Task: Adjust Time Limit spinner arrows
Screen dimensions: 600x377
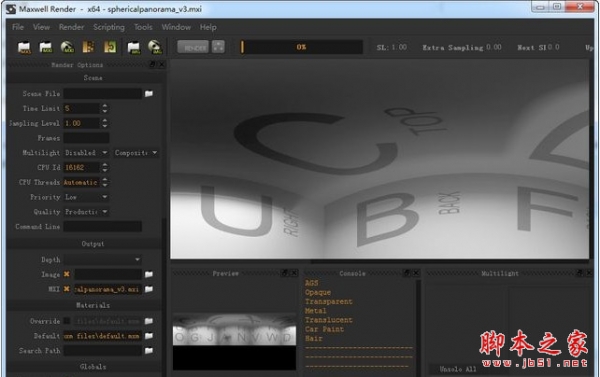Action: (105, 108)
